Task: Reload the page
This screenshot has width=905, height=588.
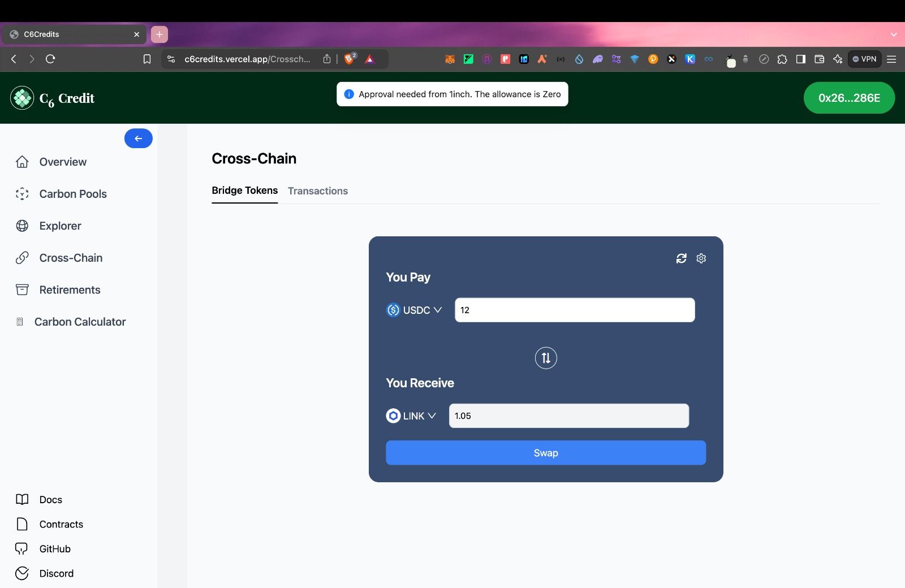Action: [50, 59]
